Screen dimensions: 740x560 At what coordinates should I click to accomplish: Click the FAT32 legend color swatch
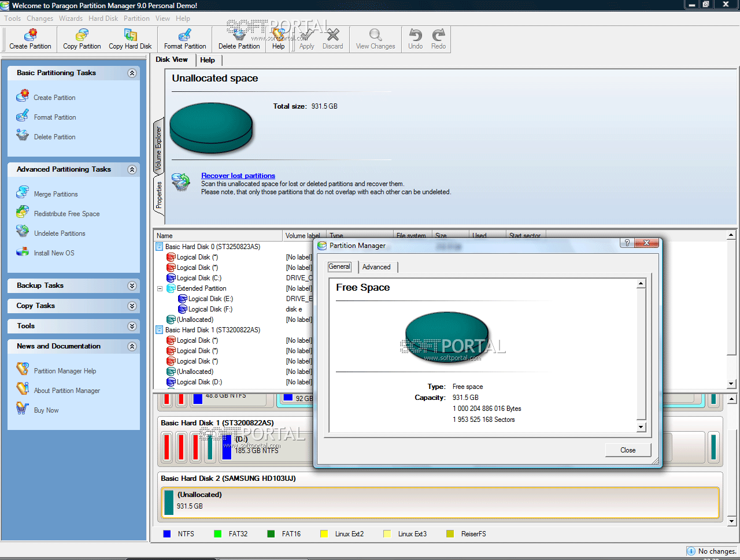(218, 534)
